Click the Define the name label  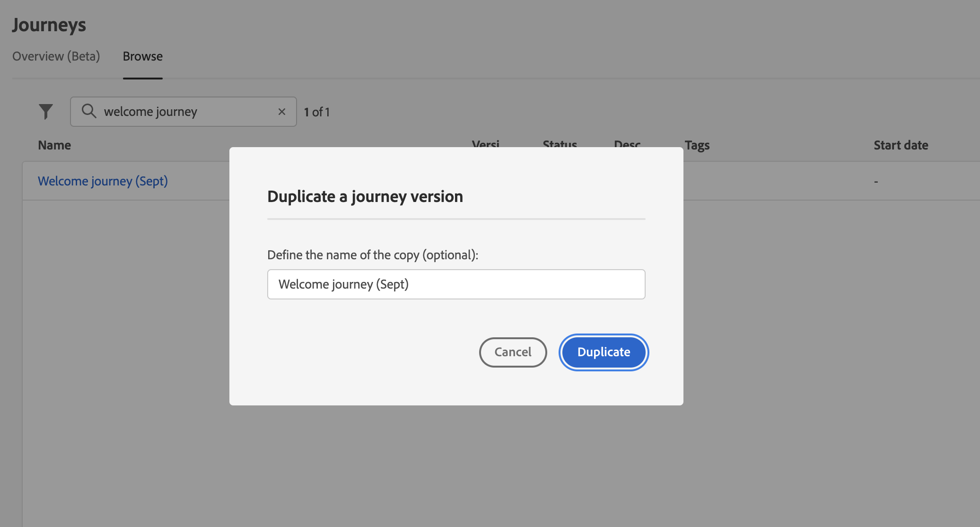372,255
